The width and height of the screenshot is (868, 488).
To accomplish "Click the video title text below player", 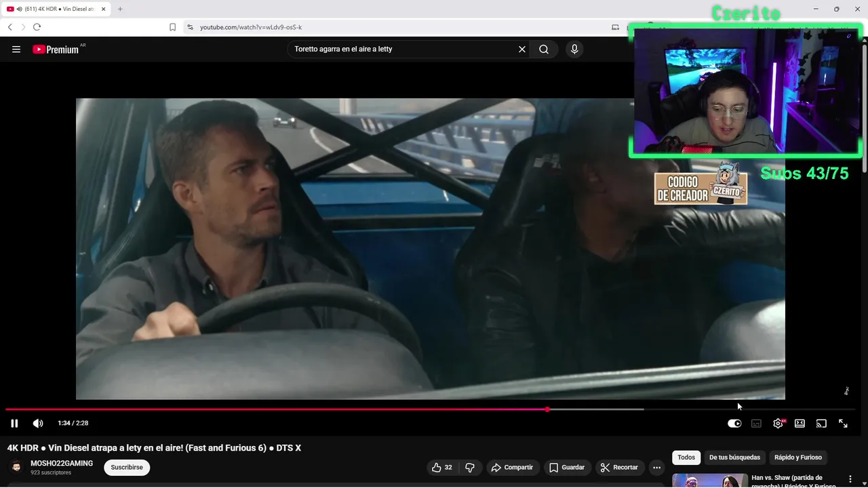I will click(x=154, y=448).
